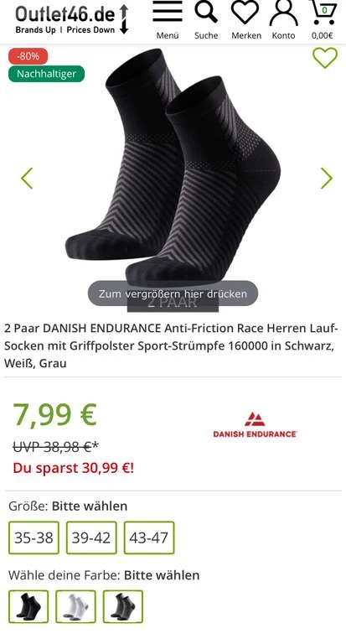
Task: Select size 39-42
Action: pos(91,538)
